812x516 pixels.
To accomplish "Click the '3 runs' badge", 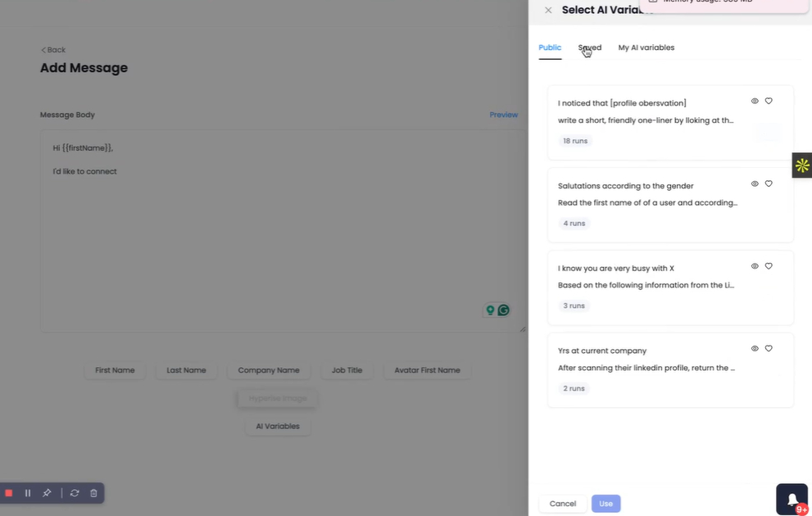I will (574, 306).
